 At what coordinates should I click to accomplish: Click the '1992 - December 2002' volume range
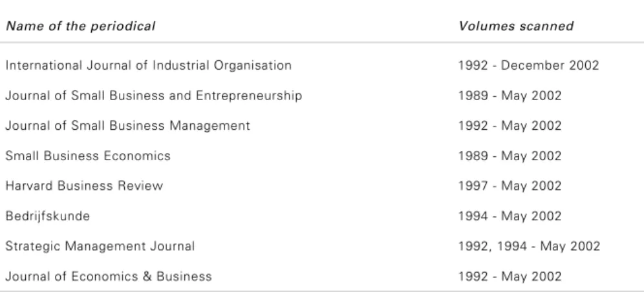point(529,66)
